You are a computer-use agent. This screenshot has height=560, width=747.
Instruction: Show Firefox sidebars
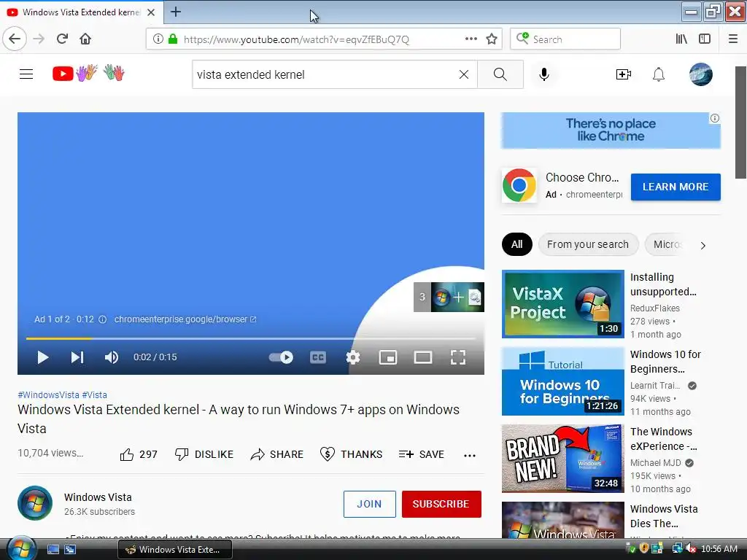tap(705, 39)
